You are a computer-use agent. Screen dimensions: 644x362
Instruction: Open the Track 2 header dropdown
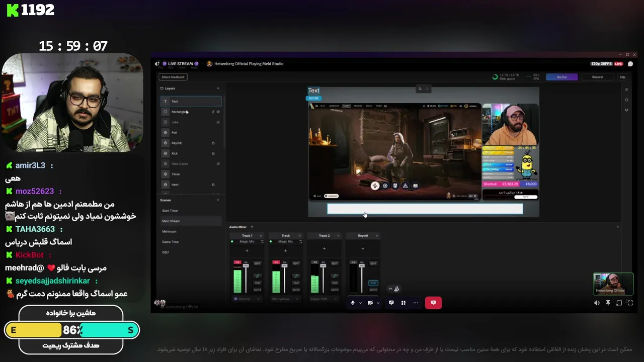338,236
